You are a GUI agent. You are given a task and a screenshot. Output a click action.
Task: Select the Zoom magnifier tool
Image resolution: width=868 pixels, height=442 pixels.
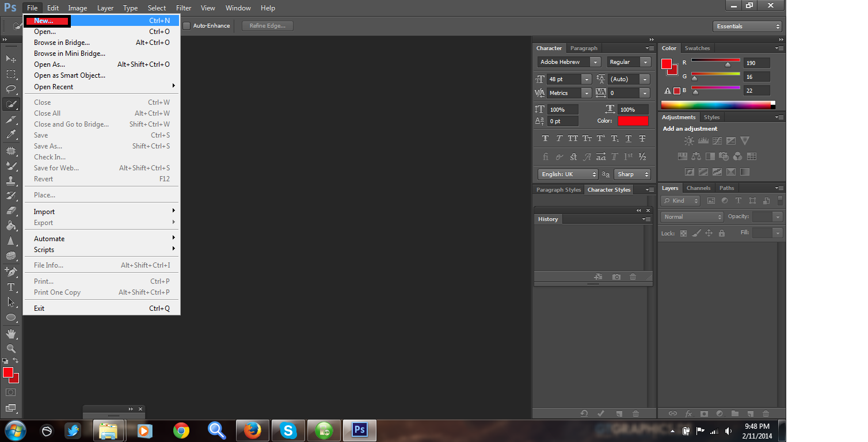point(11,348)
